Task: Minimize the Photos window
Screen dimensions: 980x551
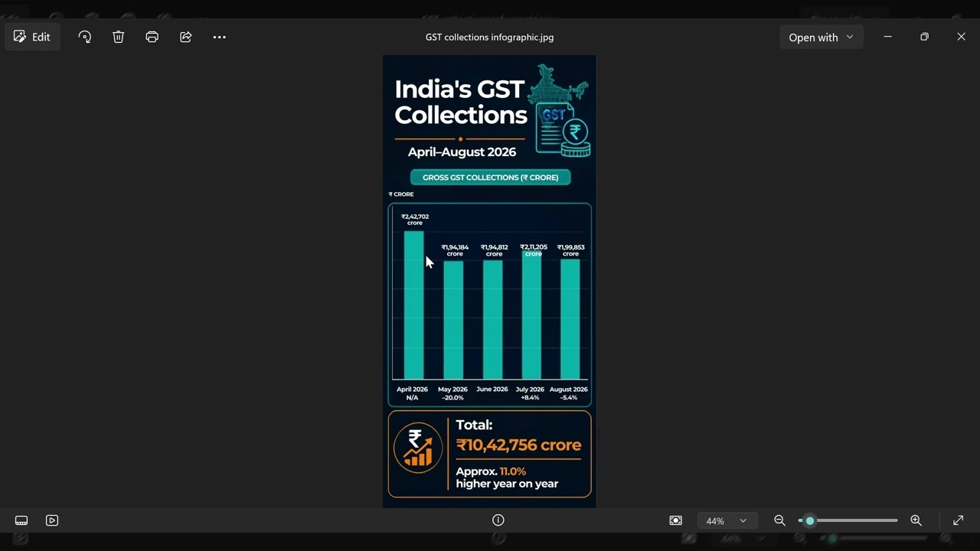Action: coord(888,37)
